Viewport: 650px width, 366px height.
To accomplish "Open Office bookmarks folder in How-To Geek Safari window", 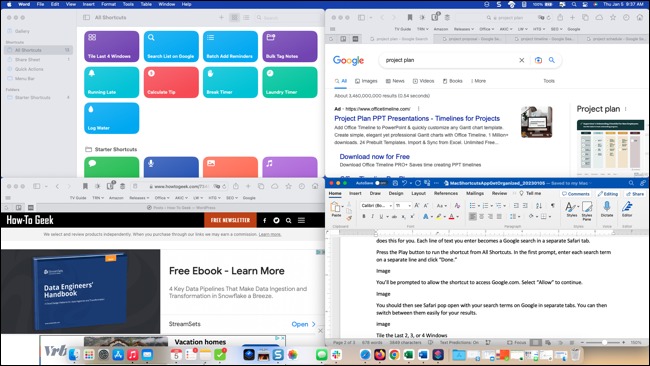I will [x=162, y=198].
